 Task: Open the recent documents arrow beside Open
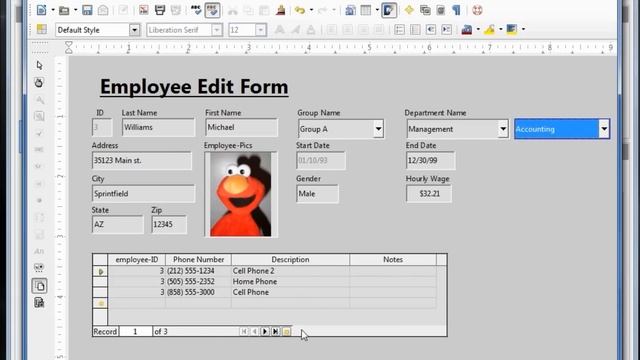76,10
